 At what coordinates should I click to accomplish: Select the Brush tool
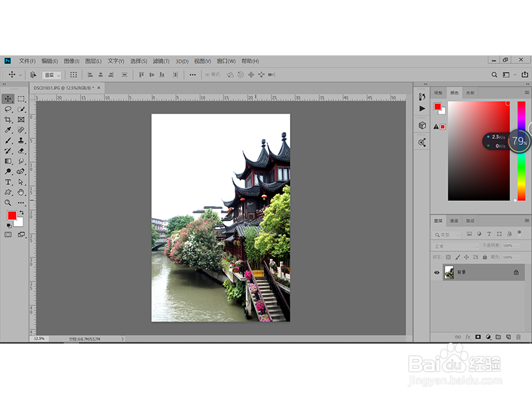(8, 140)
